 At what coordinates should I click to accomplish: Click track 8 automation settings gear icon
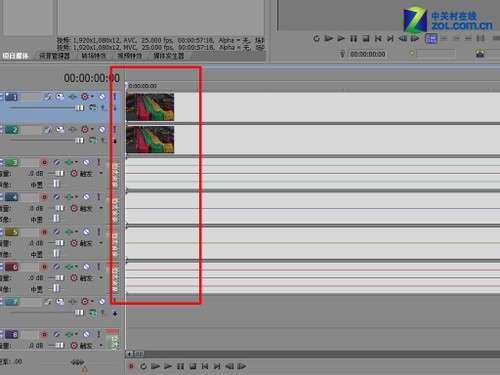click(x=74, y=345)
